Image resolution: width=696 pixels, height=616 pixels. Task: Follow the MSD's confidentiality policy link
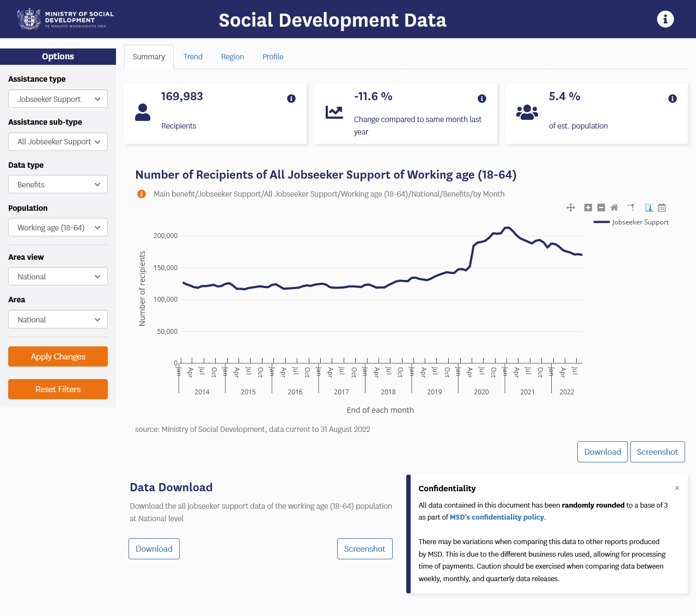pos(497,517)
